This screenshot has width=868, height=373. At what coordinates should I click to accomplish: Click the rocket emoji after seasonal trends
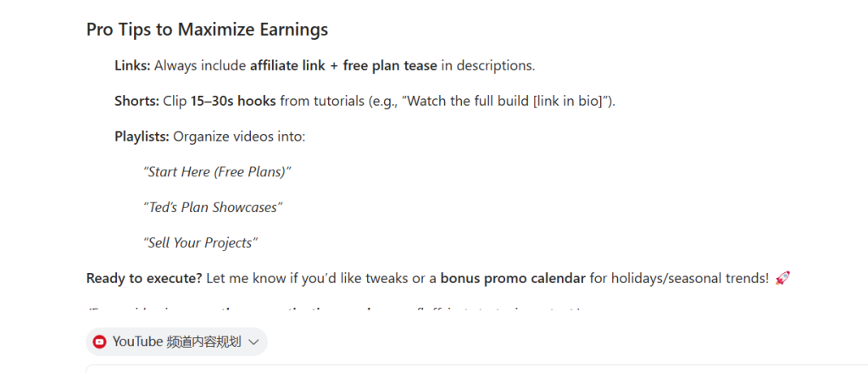click(782, 278)
